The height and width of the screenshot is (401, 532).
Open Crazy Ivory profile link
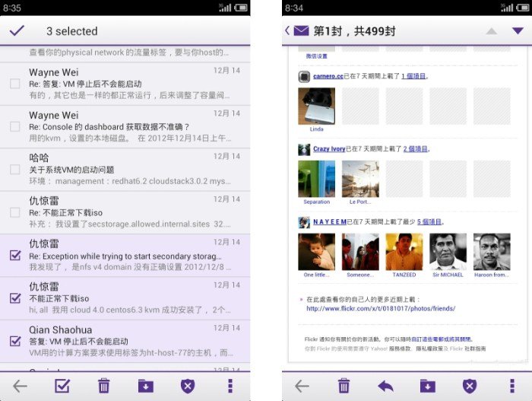click(329, 149)
